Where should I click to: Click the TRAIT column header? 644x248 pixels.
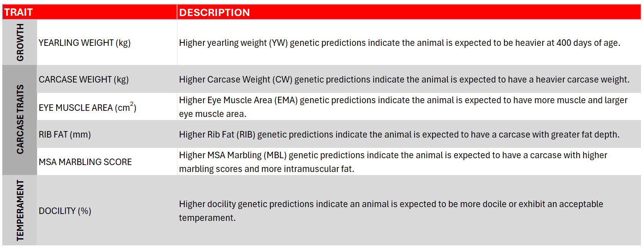click(x=18, y=12)
